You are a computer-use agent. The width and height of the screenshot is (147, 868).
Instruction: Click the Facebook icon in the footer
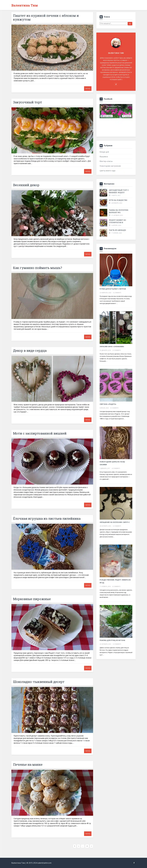click(x=134, y=863)
